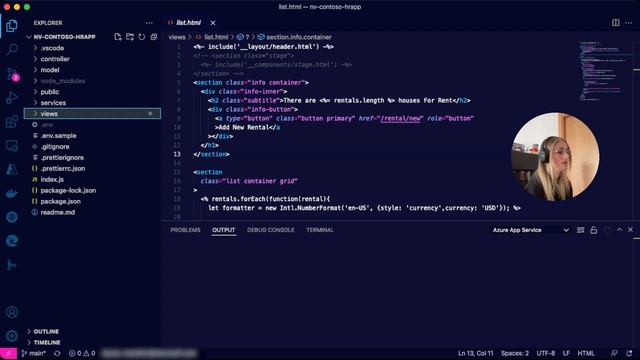Open the Accounts icon
This screenshot has width=640, height=360.
pos(12,312)
